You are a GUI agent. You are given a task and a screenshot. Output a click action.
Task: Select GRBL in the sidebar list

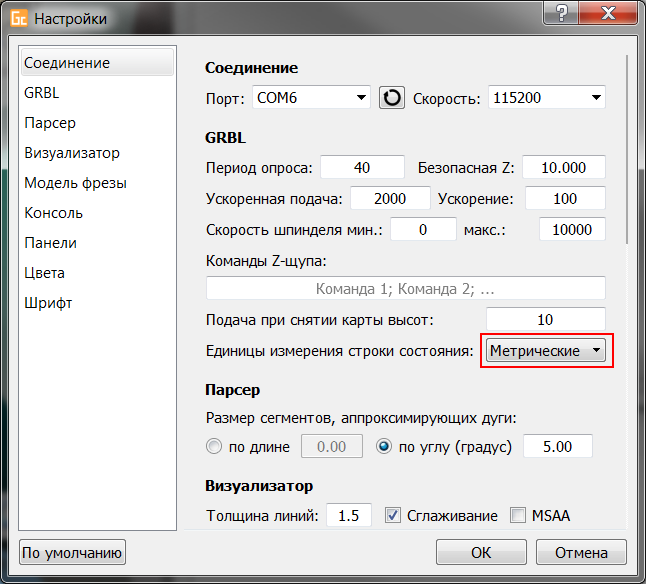click(98, 93)
